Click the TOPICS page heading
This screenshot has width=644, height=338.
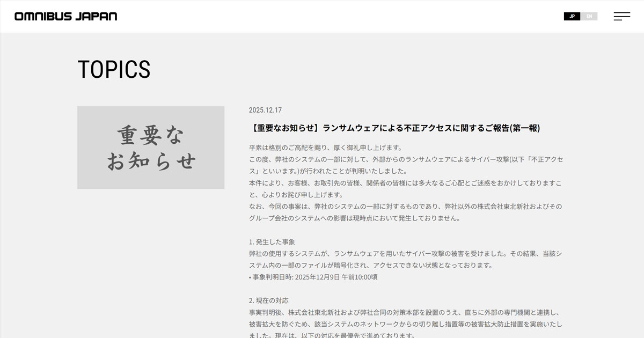tap(114, 69)
